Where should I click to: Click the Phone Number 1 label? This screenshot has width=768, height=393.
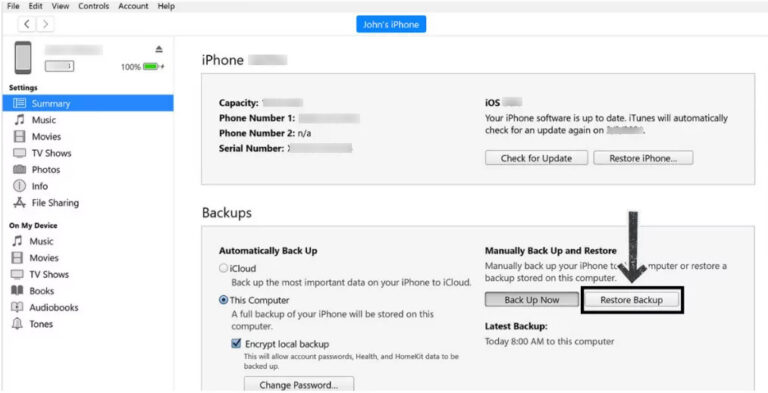[x=257, y=118]
